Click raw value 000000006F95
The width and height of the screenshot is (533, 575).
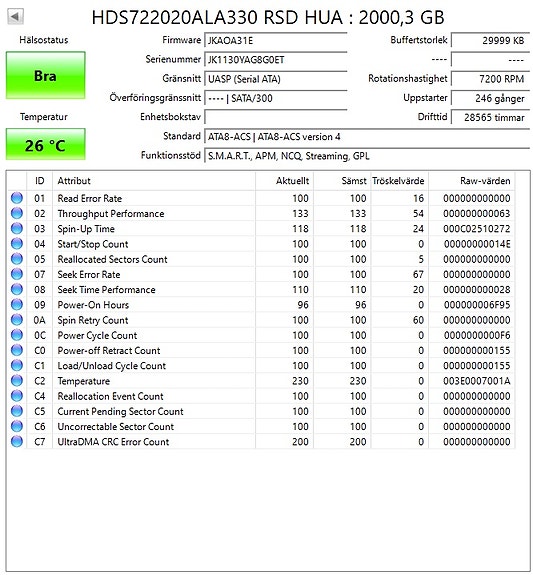pos(477,305)
